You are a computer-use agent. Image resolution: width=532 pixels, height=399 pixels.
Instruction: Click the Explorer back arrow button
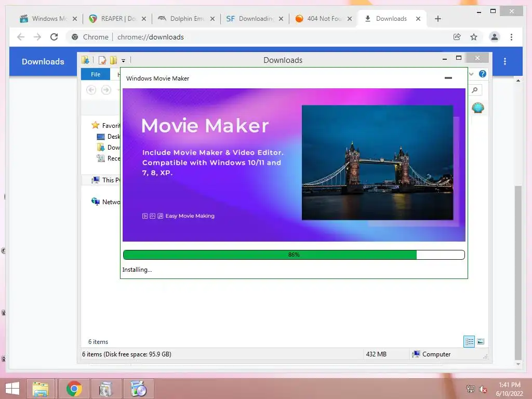click(x=91, y=90)
